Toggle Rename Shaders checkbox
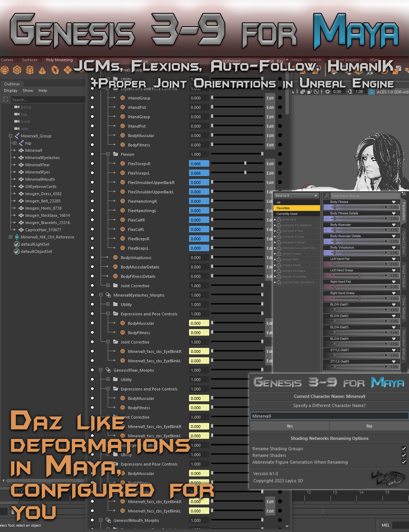409x532 pixels. pos(404,455)
